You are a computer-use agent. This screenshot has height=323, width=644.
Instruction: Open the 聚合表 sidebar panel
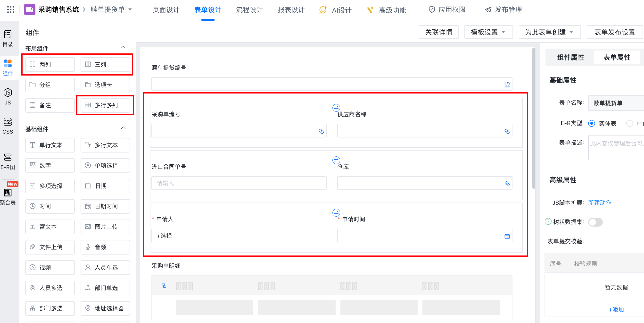tap(8, 196)
